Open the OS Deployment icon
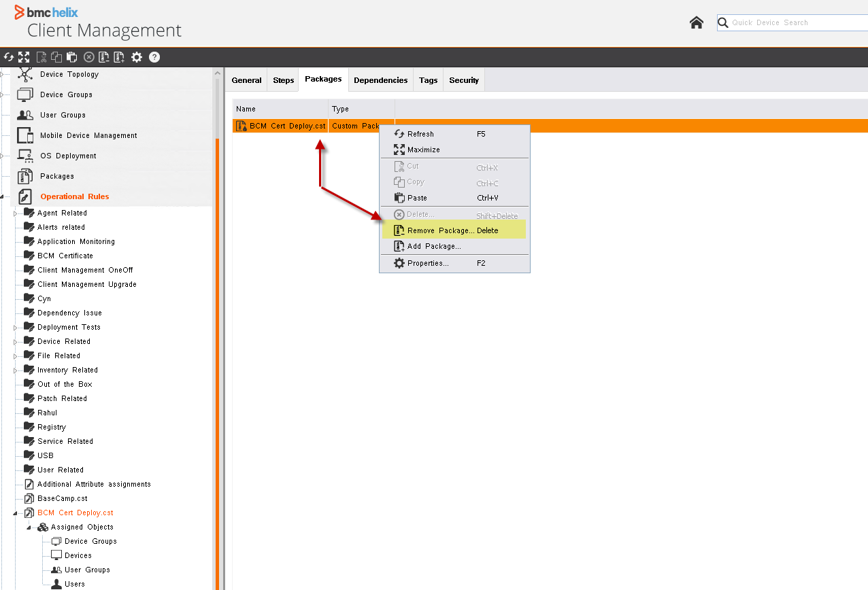 pos(25,156)
